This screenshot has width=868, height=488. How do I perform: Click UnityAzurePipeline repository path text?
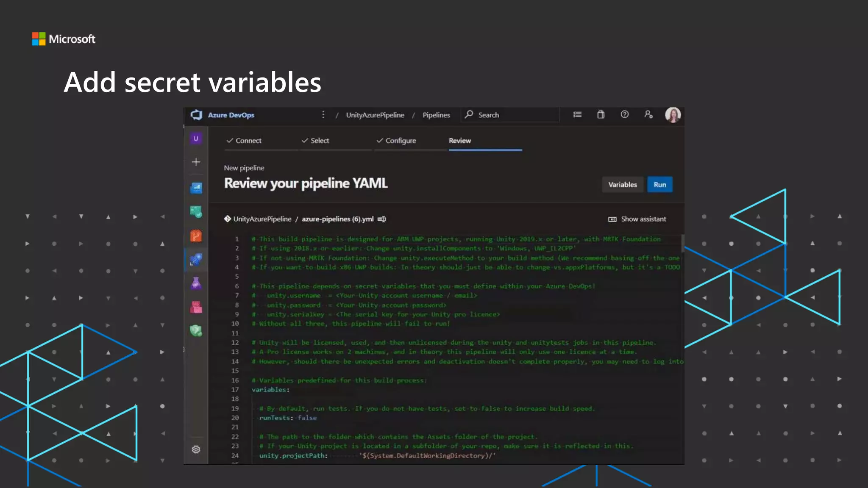[x=262, y=219]
